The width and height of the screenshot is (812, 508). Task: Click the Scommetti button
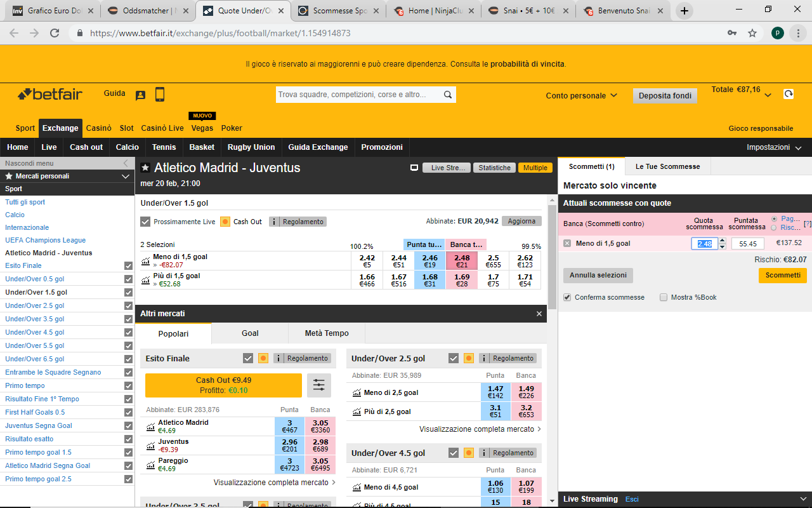[x=783, y=275]
